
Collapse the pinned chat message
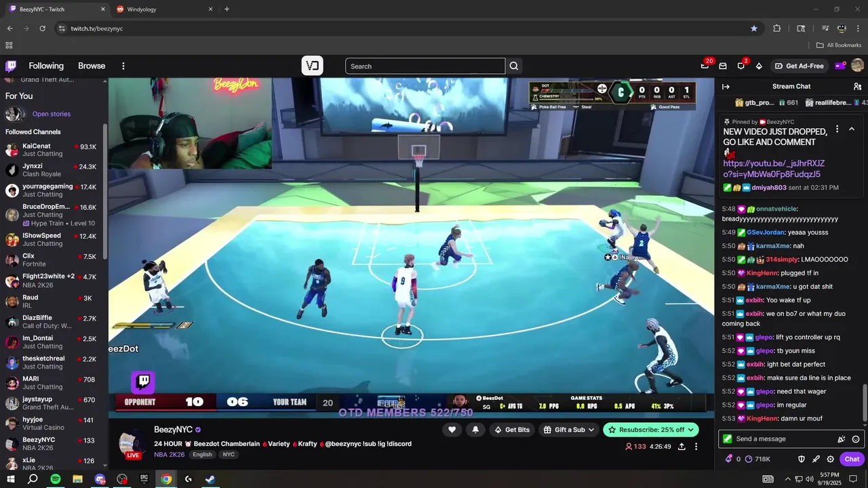coord(852,129)
